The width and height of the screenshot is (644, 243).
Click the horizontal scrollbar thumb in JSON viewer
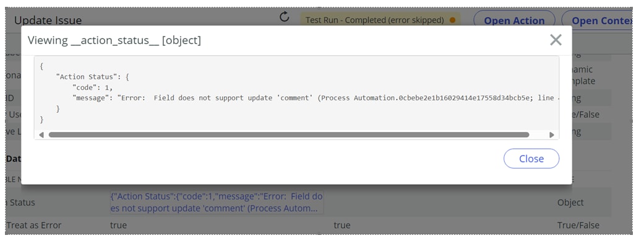(x=289, y=135)
